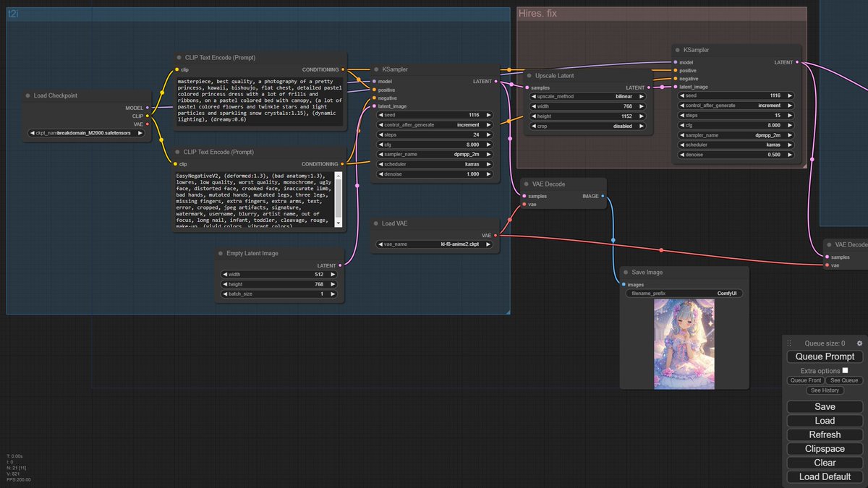The height and width of the screenshot is (488, 868).
Task: Click the filename_prefix field in Save Image
Action: pos(684,294)
